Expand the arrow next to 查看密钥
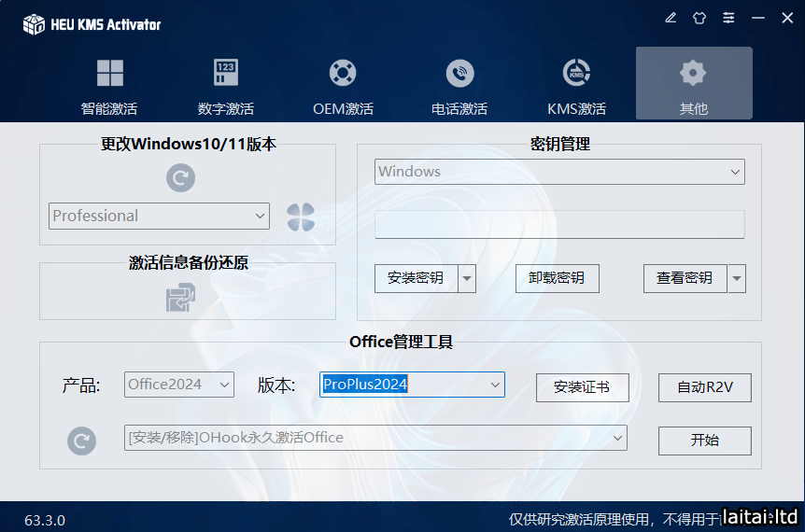The height and width of the screenshot is (532, 805). click(x=737, y=278)
